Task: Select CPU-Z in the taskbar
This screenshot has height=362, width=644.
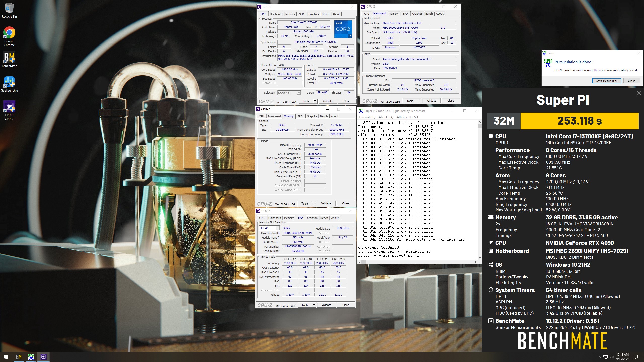Action: 44,357
